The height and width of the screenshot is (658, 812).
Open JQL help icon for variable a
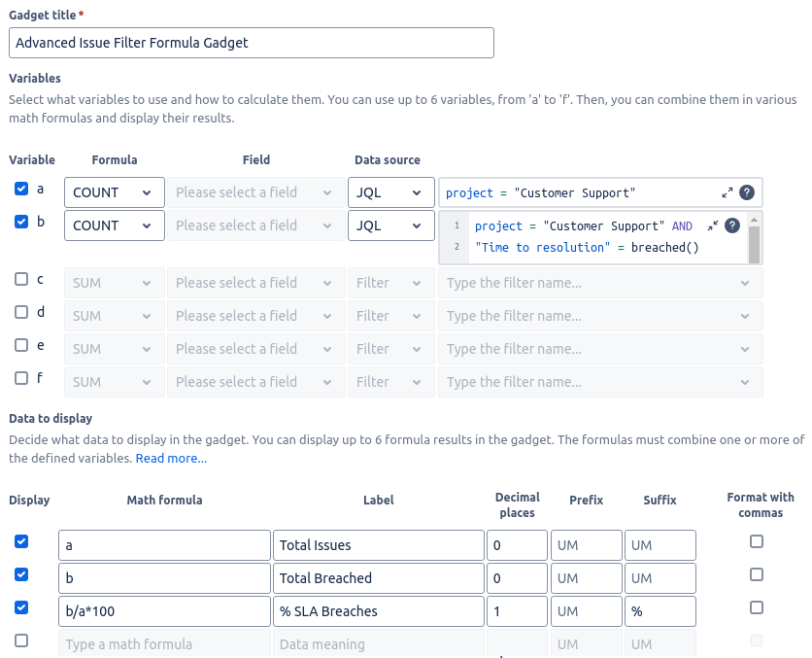click(747, 192)
